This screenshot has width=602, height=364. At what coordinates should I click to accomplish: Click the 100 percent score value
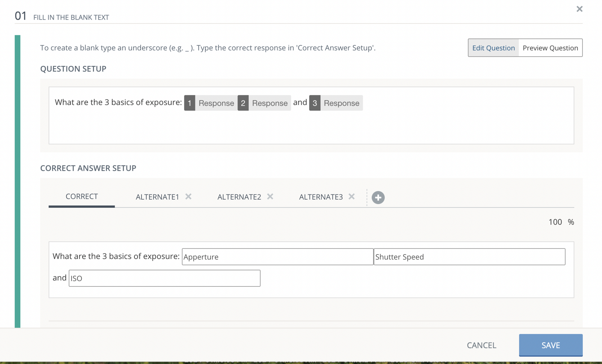pos(555,222)
